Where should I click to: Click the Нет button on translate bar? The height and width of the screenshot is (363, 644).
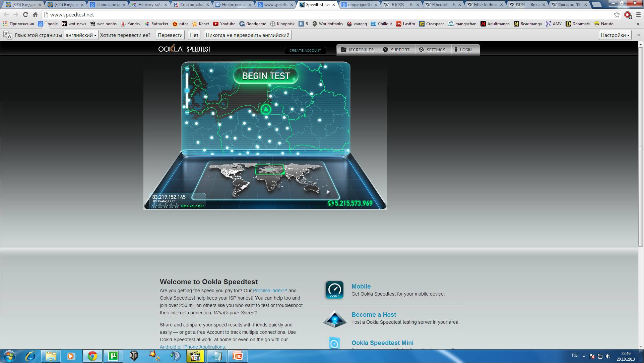pyautogui.click(x=194, y=35)
